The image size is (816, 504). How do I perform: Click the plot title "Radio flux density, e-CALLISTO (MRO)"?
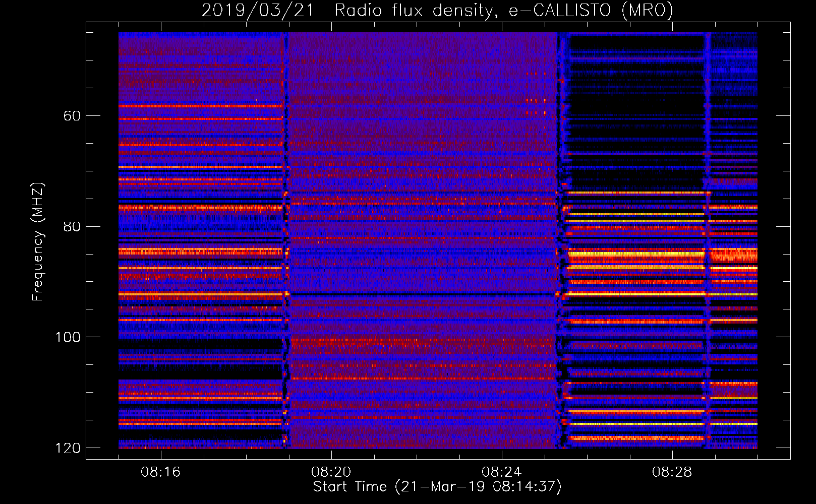(x=504, y=10)
